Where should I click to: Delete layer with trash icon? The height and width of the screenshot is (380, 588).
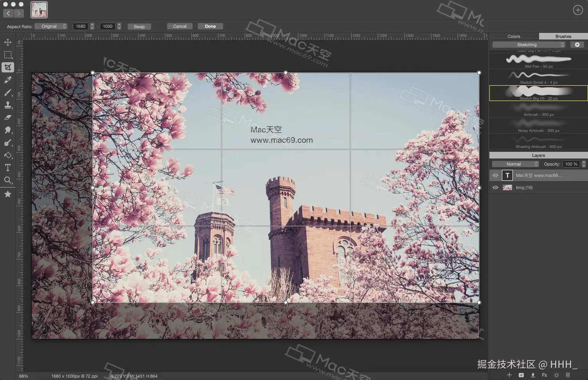[568, 375]
